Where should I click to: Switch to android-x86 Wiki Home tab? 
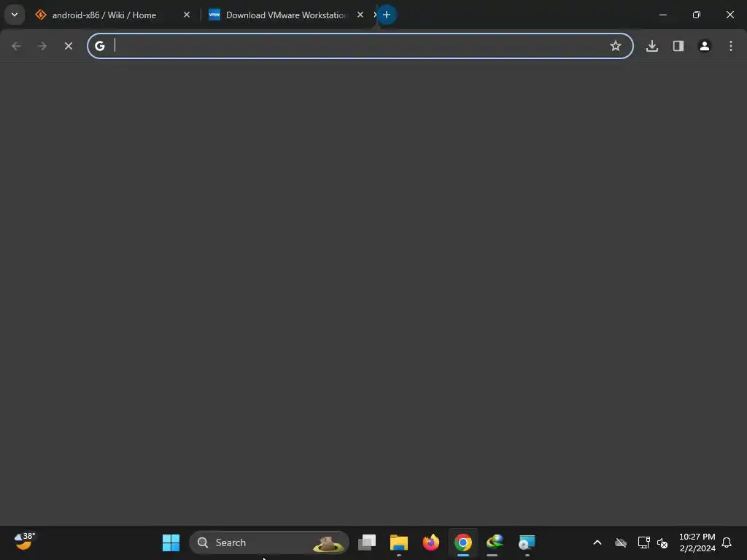pos(104,15)
